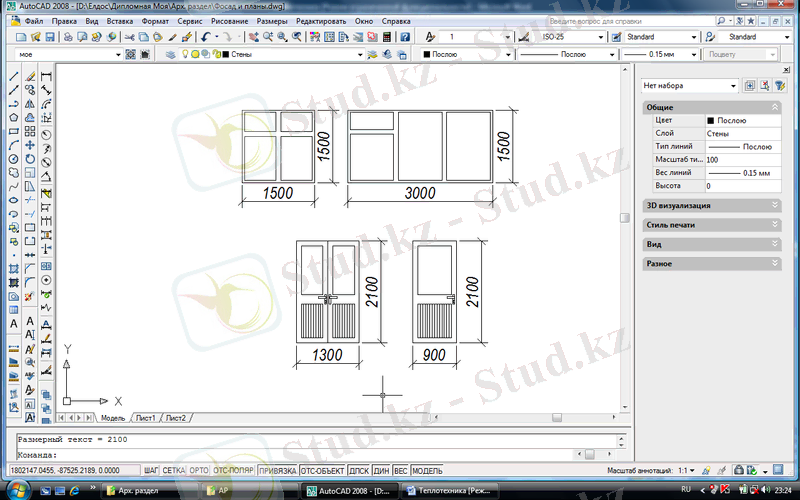Open the Редактировать menu
Screen dimensions: 800x500
point(321,21)
